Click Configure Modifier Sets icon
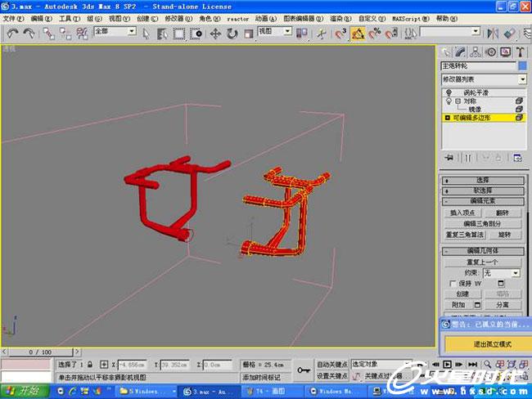 pos(517,158)
